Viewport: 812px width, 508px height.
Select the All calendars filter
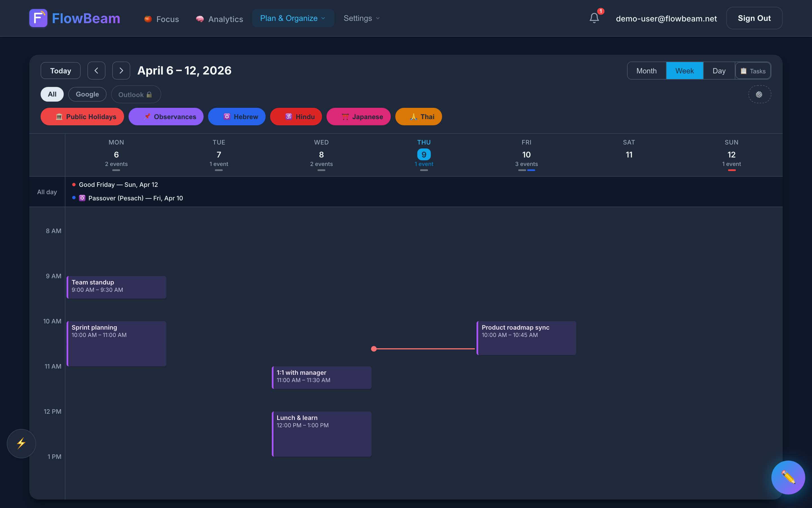tap(52, 94)
